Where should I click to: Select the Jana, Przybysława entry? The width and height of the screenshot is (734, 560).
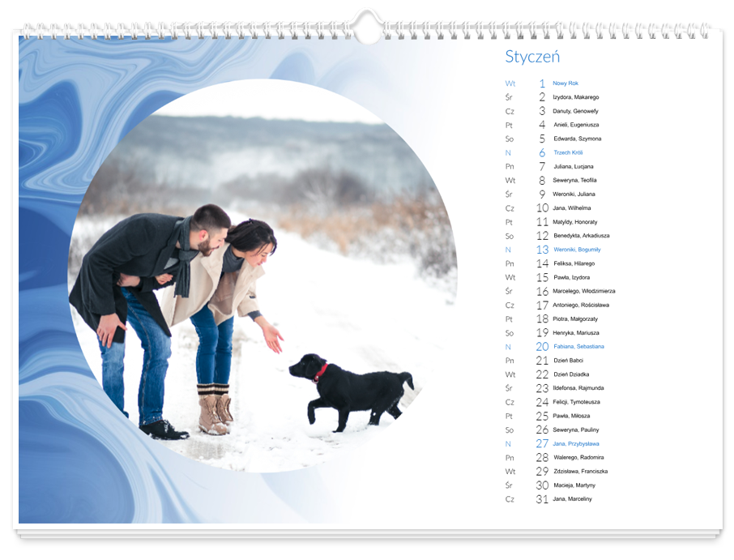(575, 443)
